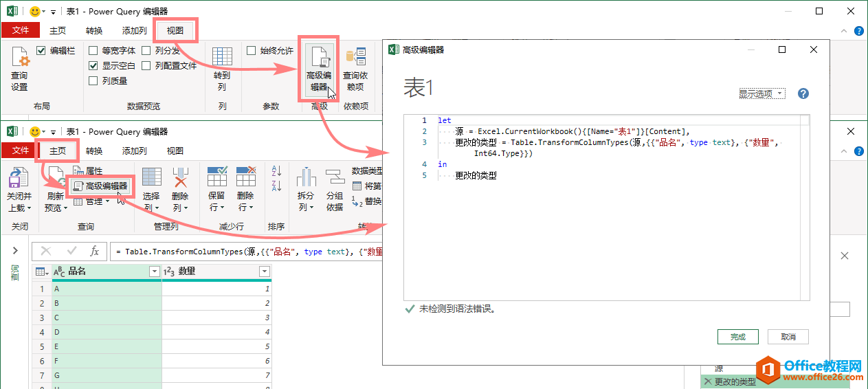Click the 取消 button in the dialog

coord(788,337)
